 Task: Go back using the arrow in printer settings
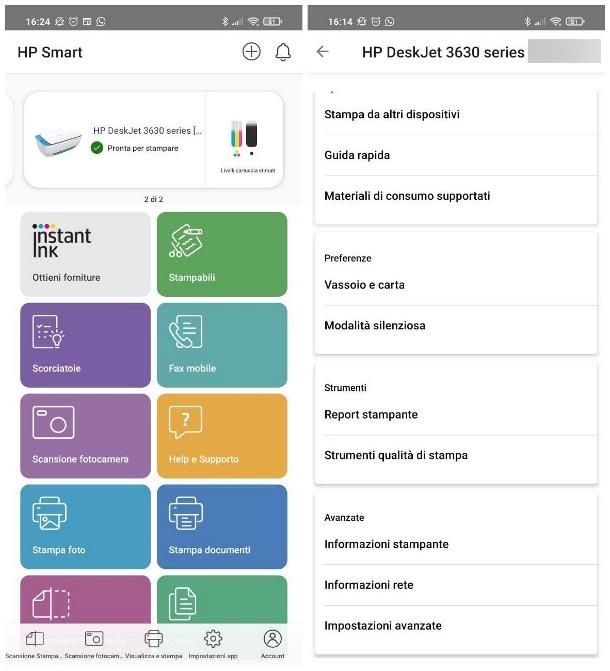(322, 52)
